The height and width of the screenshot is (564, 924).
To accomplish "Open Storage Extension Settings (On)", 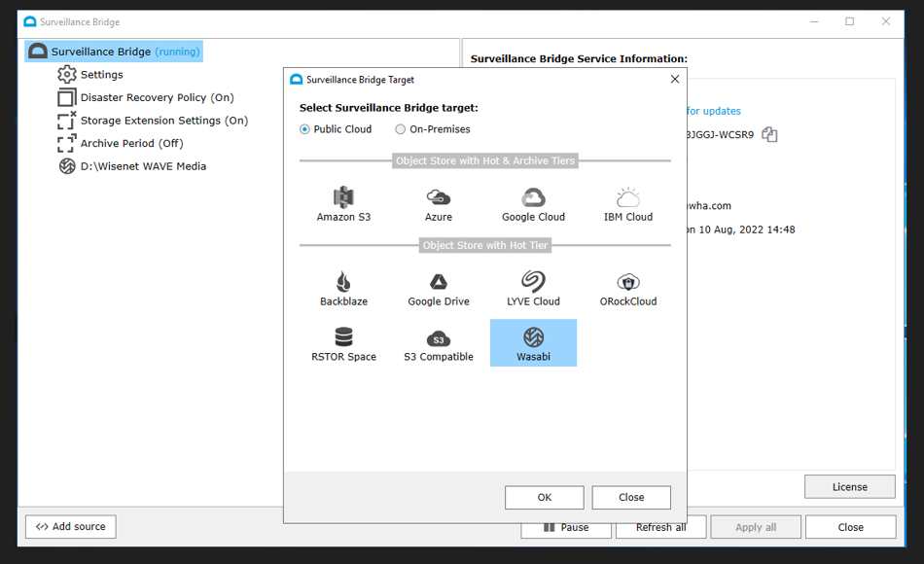I will pyautogui.click(x=164, y=121).
